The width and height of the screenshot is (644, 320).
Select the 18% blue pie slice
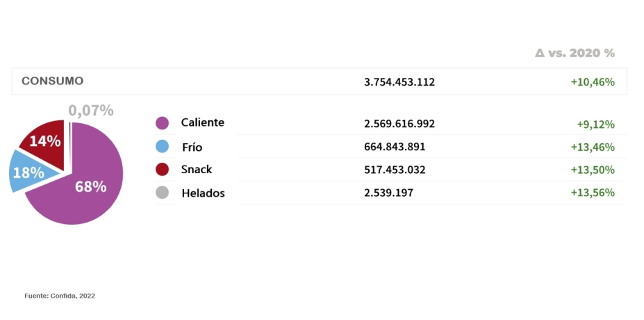pyautogui.click(x=26, y=171)
